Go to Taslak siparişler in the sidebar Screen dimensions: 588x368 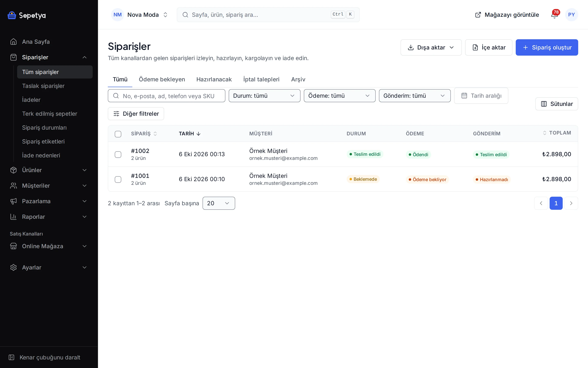(55, 86)
